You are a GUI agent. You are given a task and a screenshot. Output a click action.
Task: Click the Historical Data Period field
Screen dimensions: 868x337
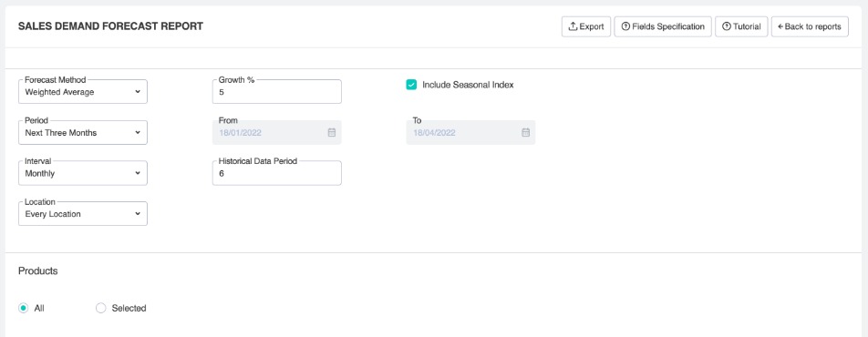[277, 173]
